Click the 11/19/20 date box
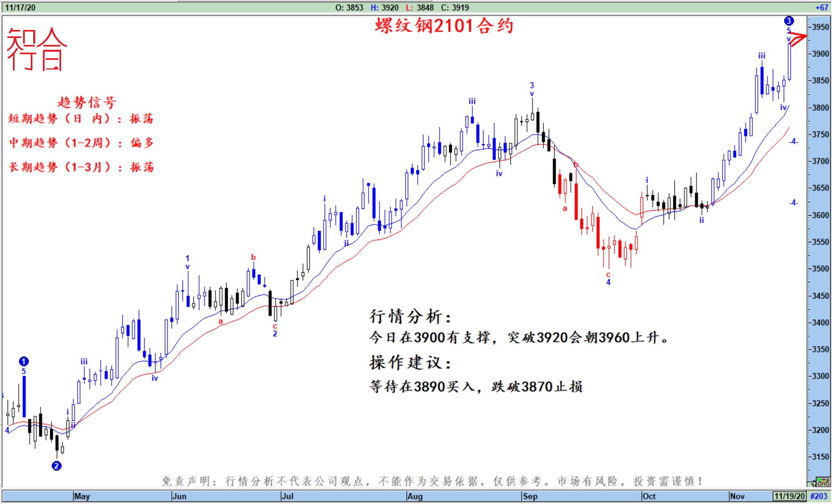 pos(789,496)
